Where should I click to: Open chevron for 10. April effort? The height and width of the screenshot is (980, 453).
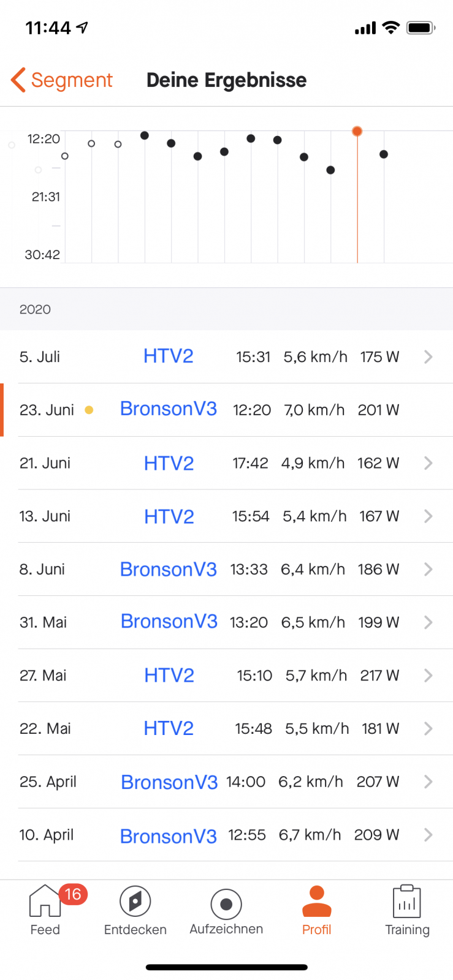[x=428, y=835]
